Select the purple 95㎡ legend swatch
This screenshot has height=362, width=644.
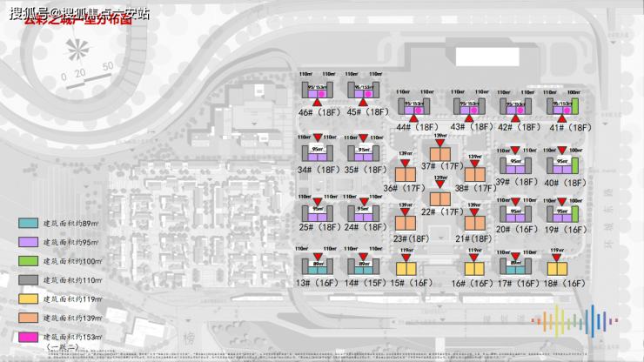[x=27, y=242]
